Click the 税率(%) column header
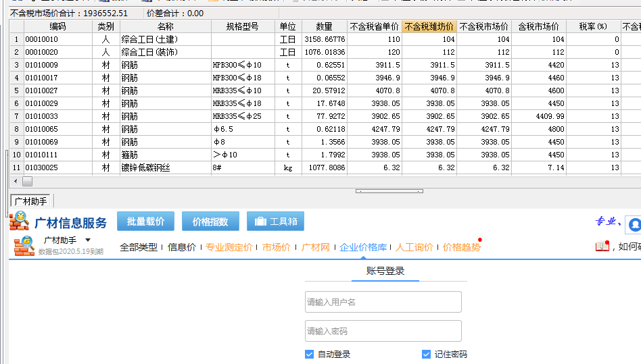Image resolution: width=641 pixels, height=364 pixels. (593, 26)
